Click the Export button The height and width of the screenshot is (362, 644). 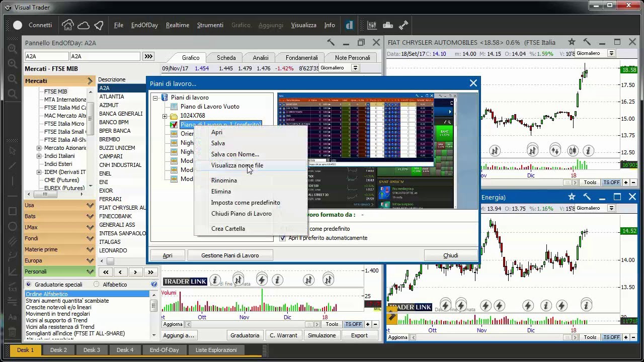(x=359, y=335)
